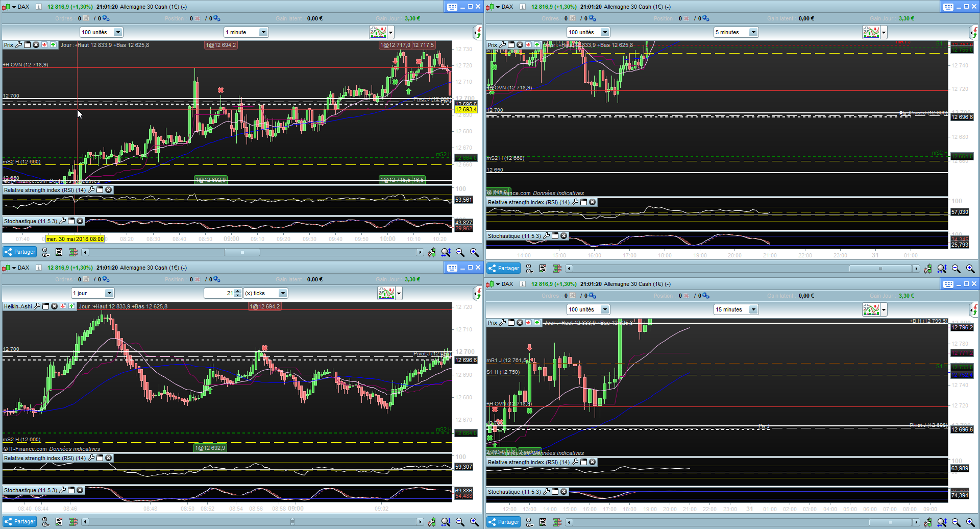Open the DAX chart style menu top-left
The height and width of the screenshot is (529, 980).
8,7
